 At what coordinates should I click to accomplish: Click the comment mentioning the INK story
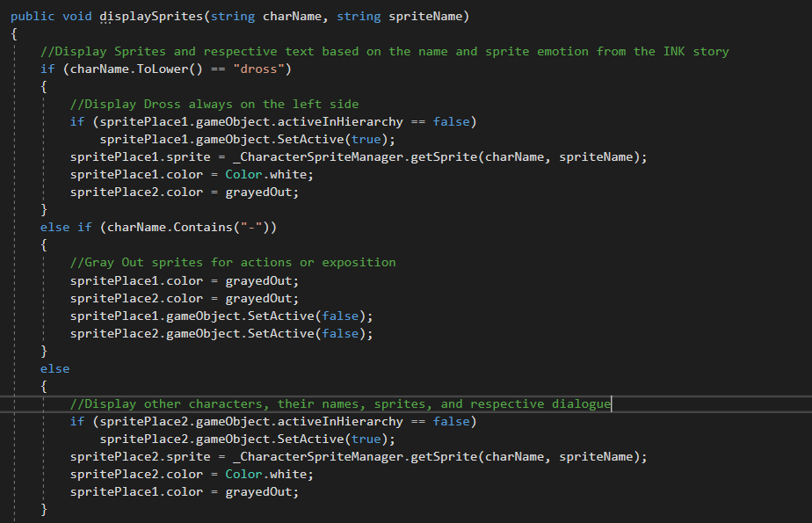(385, 51)
